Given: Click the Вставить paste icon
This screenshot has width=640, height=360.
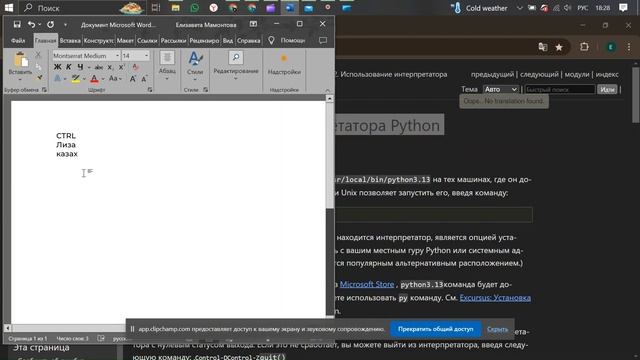Looking at the screenshot, I should point(20,60).
